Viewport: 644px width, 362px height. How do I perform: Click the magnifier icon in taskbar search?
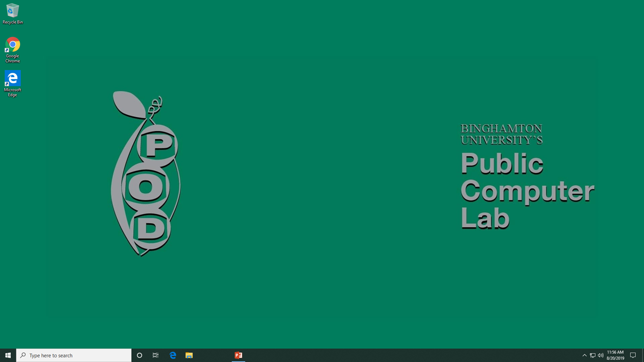[23, 355]
